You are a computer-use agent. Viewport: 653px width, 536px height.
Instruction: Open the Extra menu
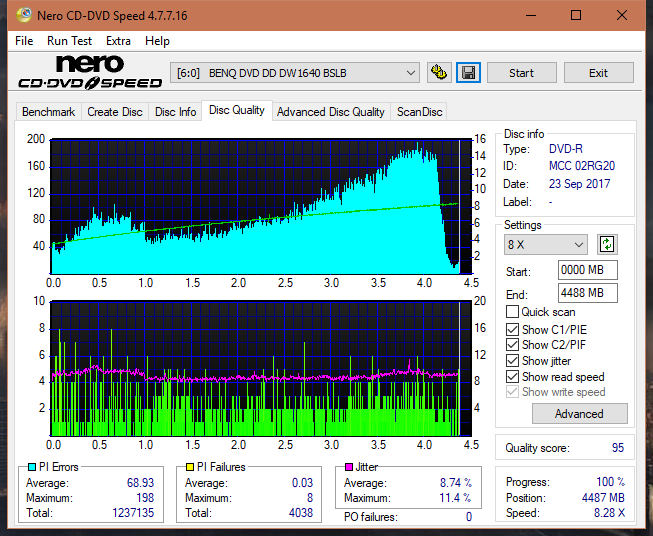[118, 41]
